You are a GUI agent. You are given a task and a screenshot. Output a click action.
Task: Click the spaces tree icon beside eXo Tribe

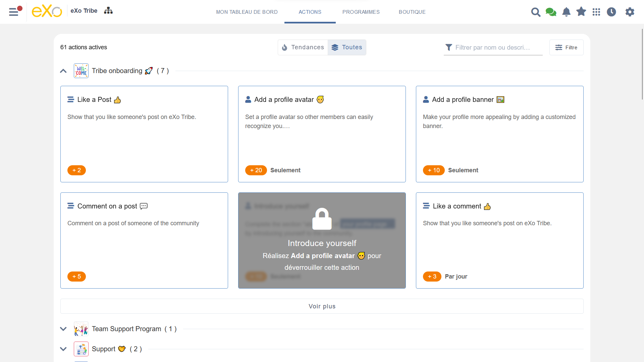click(108, 11)
